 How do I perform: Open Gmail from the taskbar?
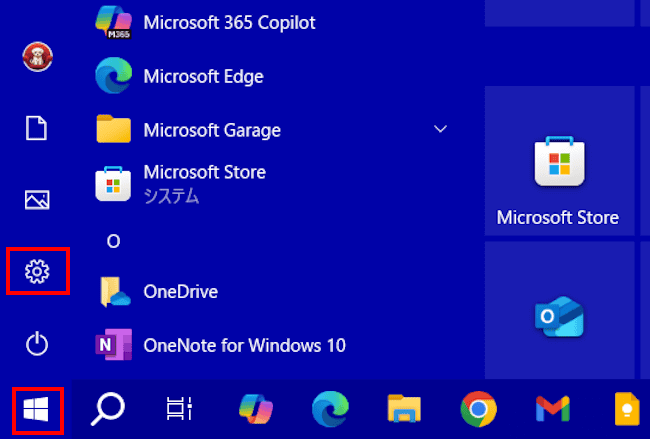(553, 409)
